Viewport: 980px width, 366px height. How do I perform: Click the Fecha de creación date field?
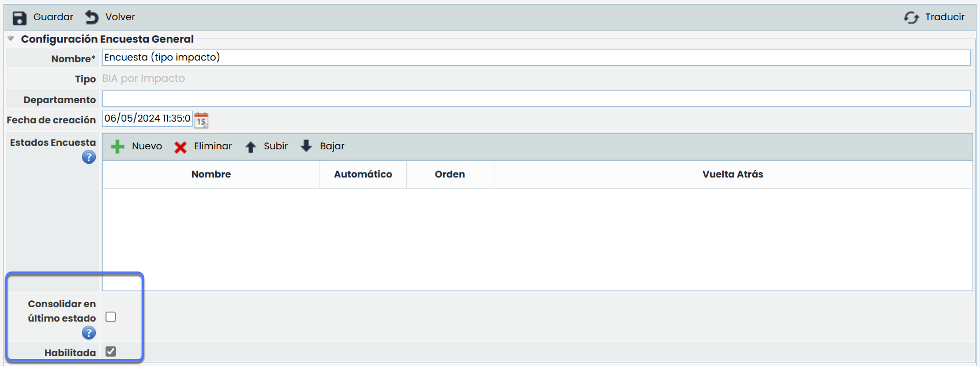tap(147, 119)
